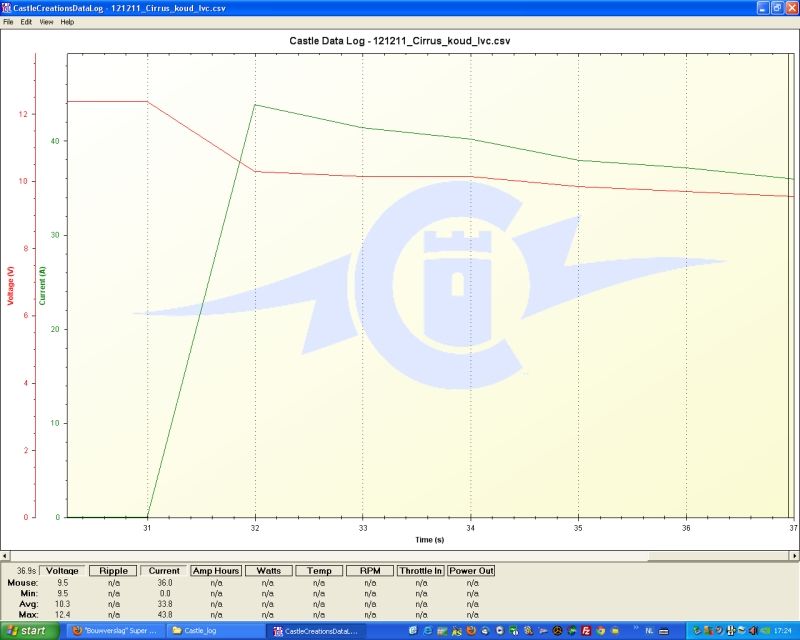The width and height of the screenshot is (800, 640).
Task: Click the Mouse current value 36.0
Action: point(164,582)
